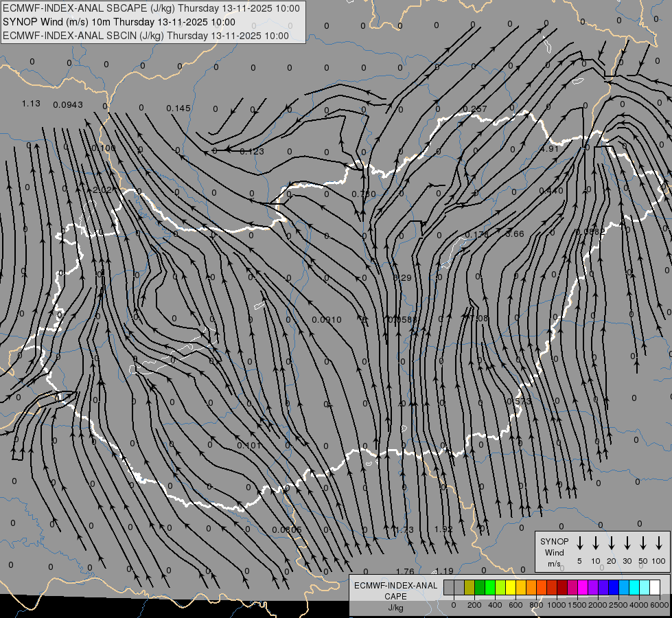Click the 200 tick on CAPE scale

pyautogui.click(x=474, y=605)
